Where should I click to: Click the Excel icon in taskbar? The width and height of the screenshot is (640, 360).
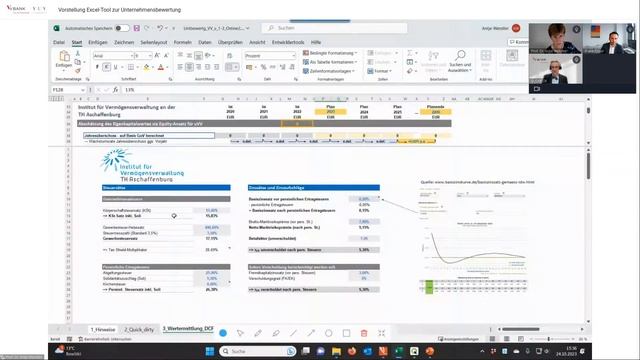[x=399, y=351]
